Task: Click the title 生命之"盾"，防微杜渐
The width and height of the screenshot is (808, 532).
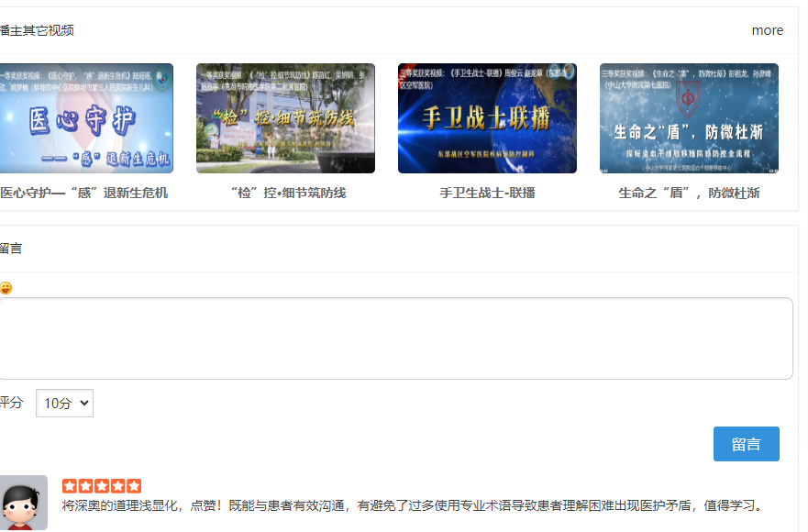Action: pyautogui.click(x=689, y=194)
